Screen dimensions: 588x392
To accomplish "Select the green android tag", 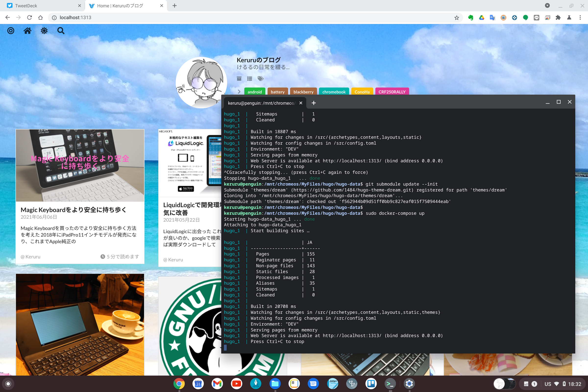I will pos(255,91).
